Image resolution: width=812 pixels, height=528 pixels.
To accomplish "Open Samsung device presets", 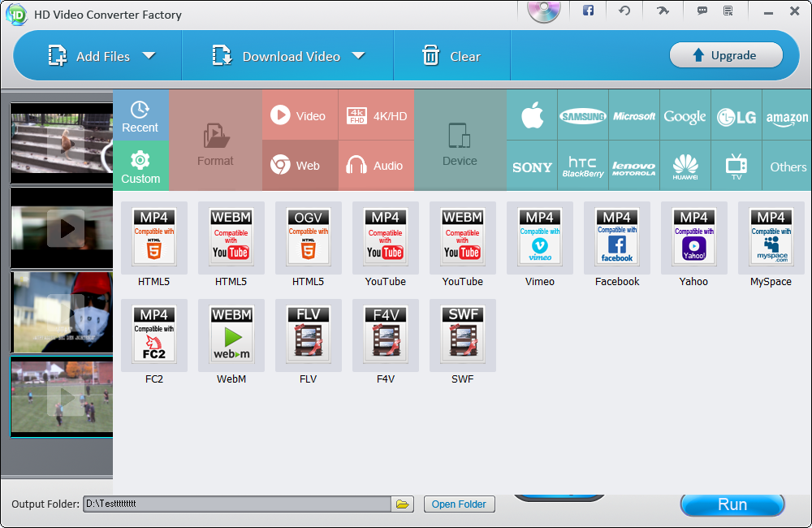I will coord(582,115).
